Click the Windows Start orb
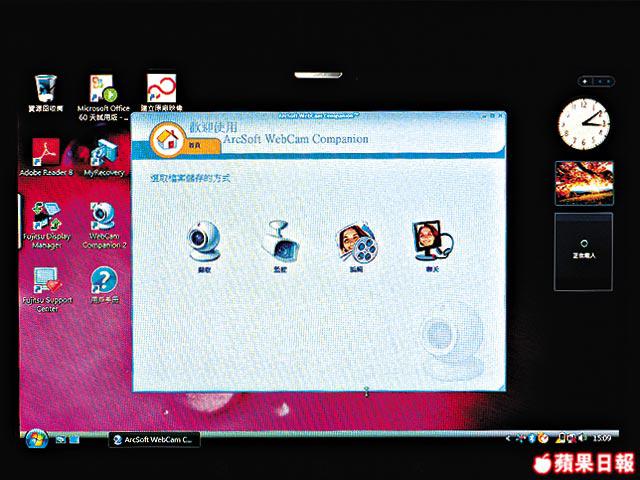This screenshot has height=480, width=640. [x=38, y=438]
